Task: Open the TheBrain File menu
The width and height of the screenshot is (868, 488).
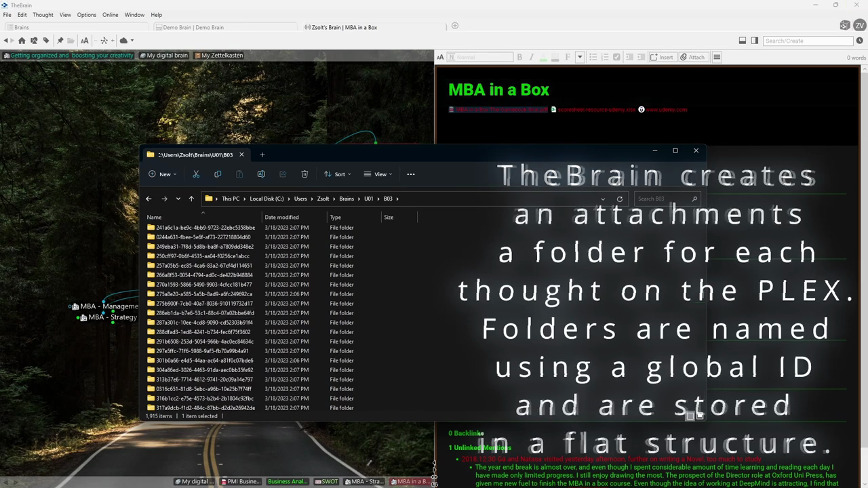Action: [x=7, y=15]
